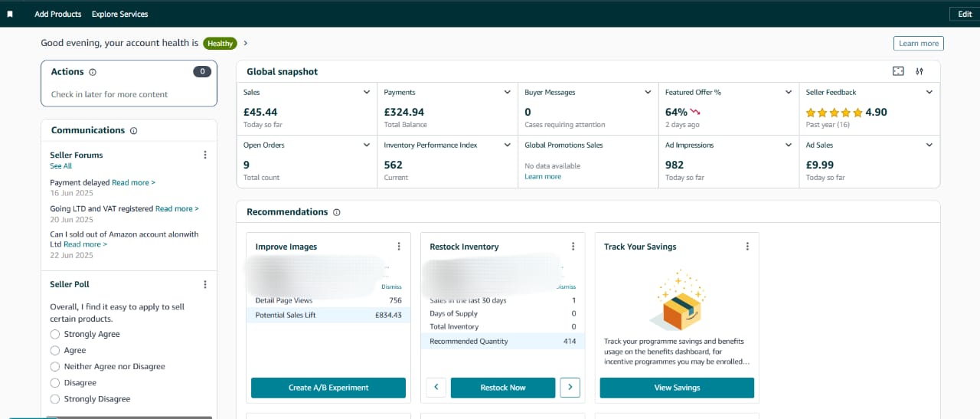The image size is (980, 419).
Task: Select the Strongly Agree poll option
Action: tap(55, 334)
